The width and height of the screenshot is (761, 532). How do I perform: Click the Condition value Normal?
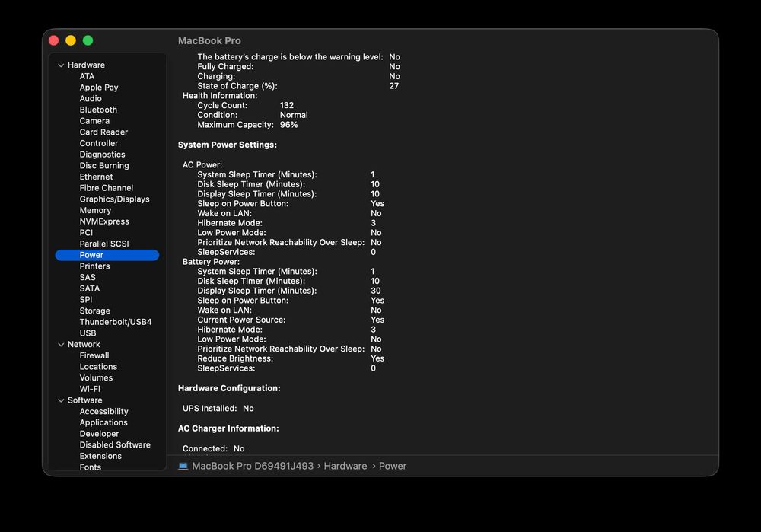point(294,115)
